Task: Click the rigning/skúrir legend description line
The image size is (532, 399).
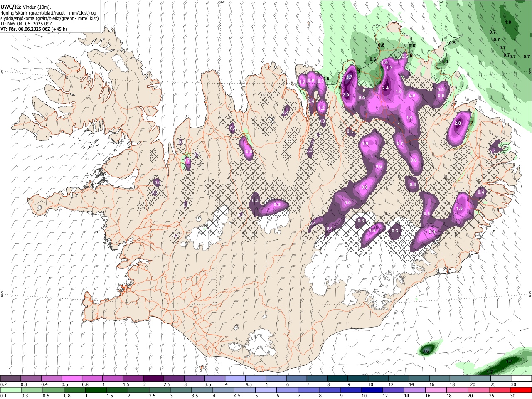Action: 48,13
